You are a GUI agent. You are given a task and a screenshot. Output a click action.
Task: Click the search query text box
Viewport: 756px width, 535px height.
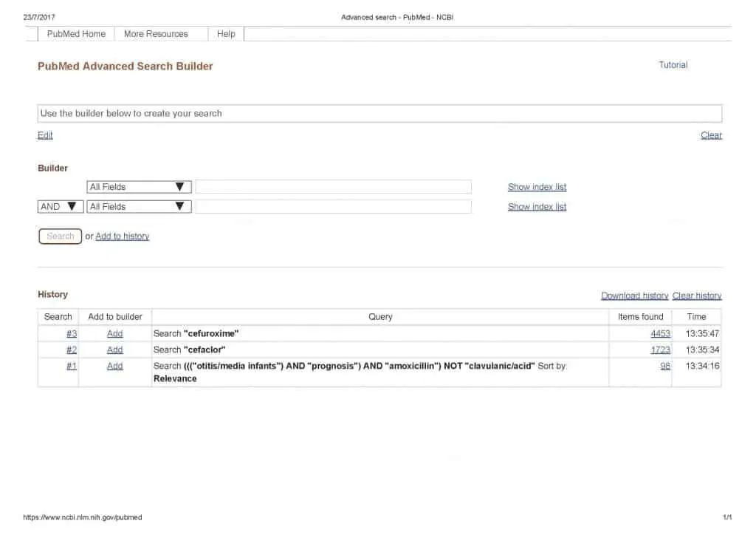[379, 114]
